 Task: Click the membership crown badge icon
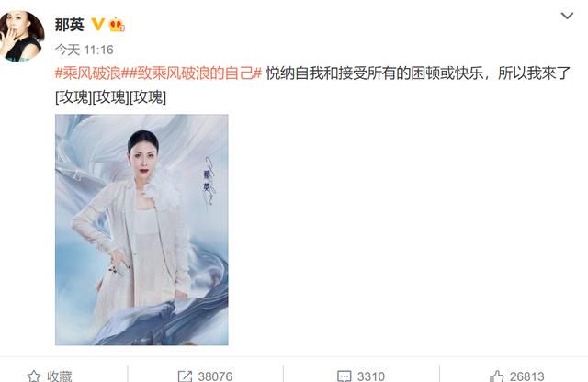coord(117,25)
